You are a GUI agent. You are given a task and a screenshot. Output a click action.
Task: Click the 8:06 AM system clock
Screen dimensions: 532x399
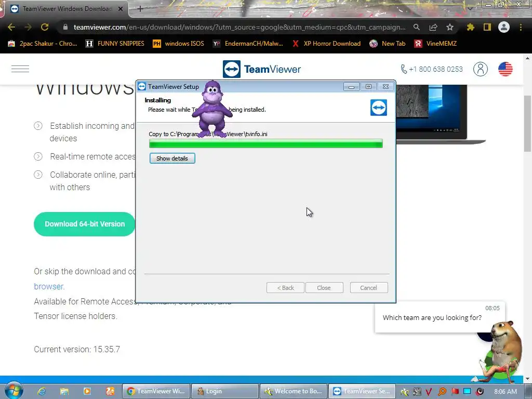(506, 392)
